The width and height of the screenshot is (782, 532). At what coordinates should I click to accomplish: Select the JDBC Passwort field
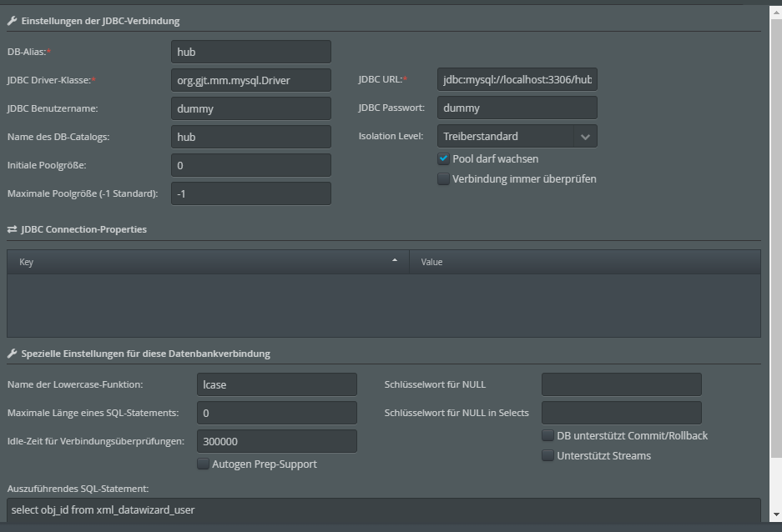pyautogui.click(x=517, y=108)
